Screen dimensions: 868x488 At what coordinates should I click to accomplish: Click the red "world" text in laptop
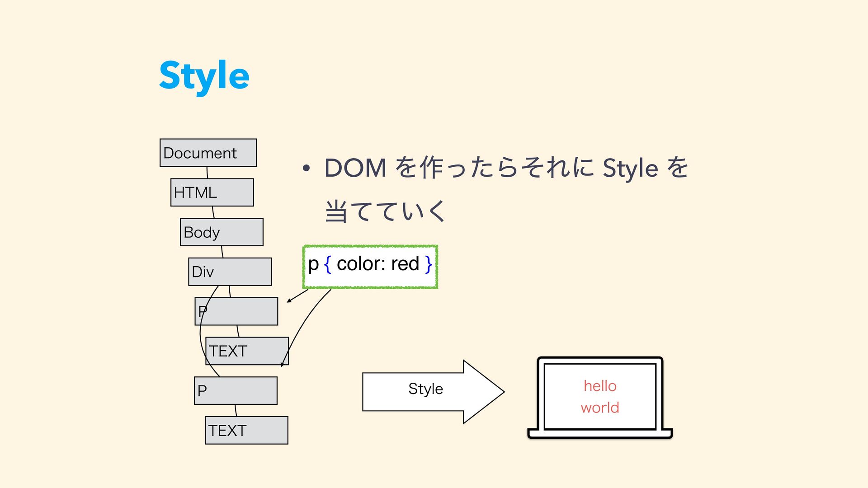(x=600, y=408)
